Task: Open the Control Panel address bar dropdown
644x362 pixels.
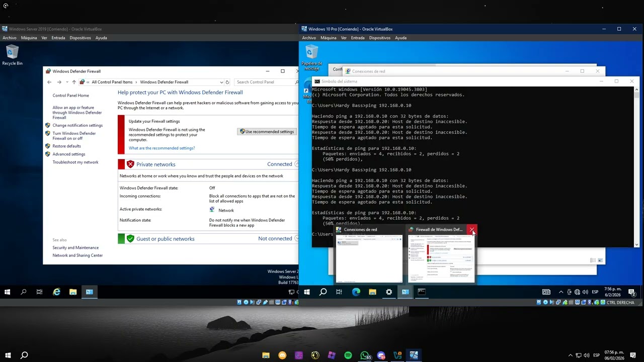Action: click(221, 82)
